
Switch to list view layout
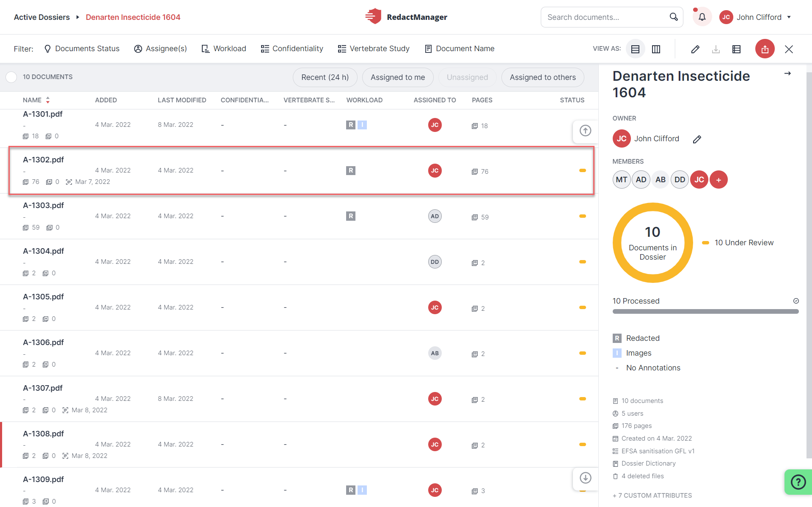pyautogui.click(x=635, y=49)
